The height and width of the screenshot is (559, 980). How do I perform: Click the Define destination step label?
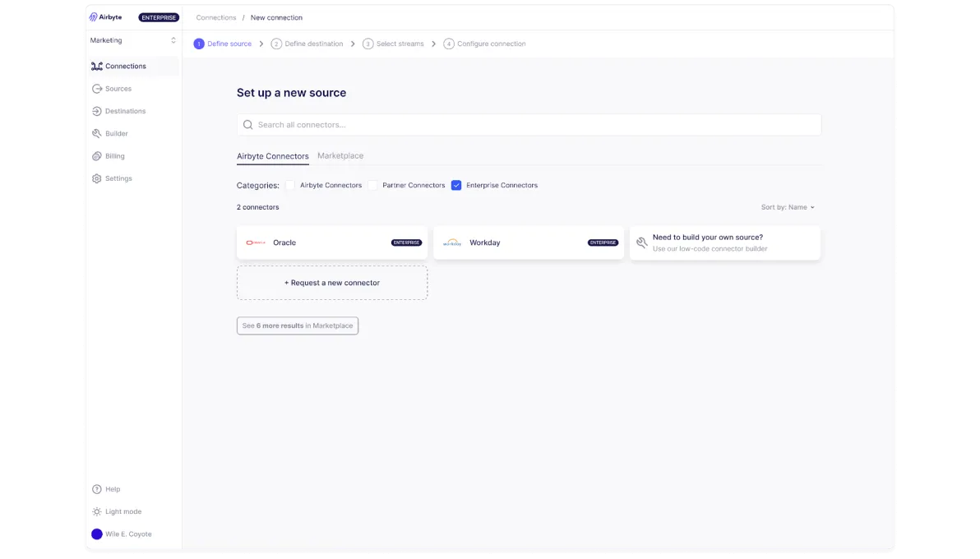pyautogui.click(x=314, y=44)
